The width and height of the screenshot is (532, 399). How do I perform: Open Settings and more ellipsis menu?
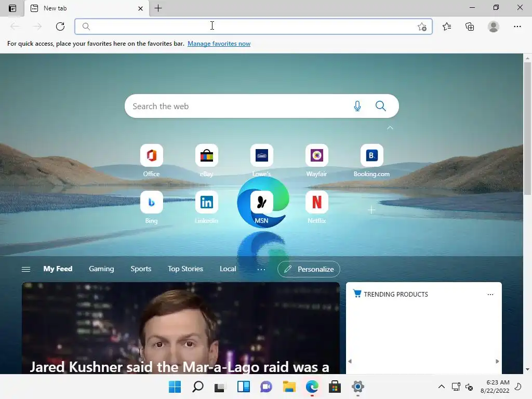tap(517, 26)
